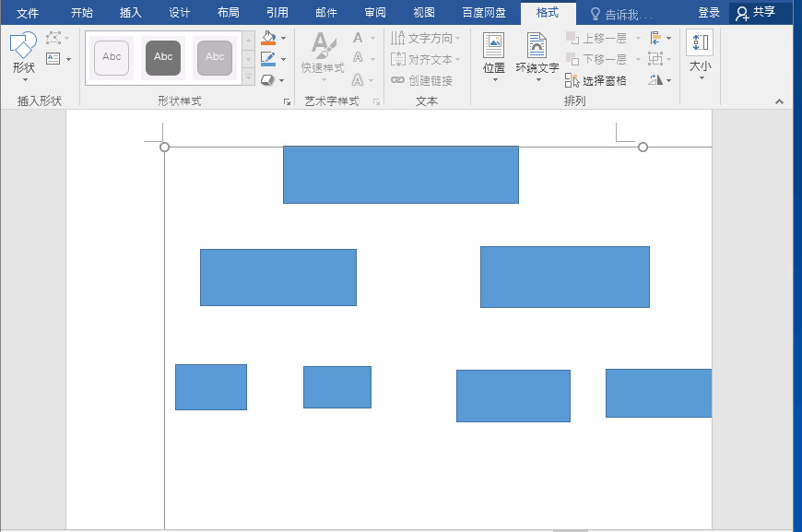
Task: Open the 上移一层 dropdown arrow
Action: 638,39
